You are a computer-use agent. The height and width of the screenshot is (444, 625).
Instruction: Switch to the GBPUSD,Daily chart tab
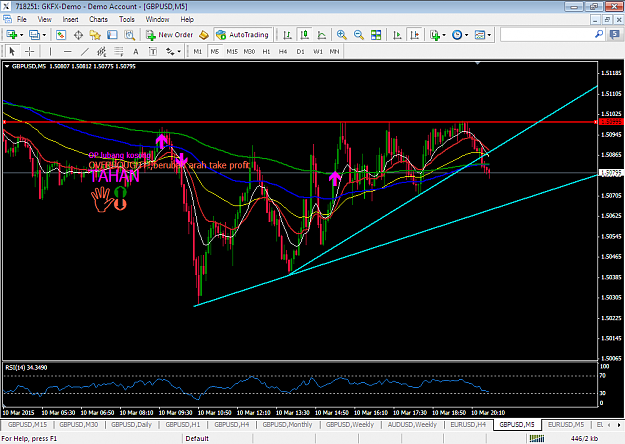(x=132, y=424)
